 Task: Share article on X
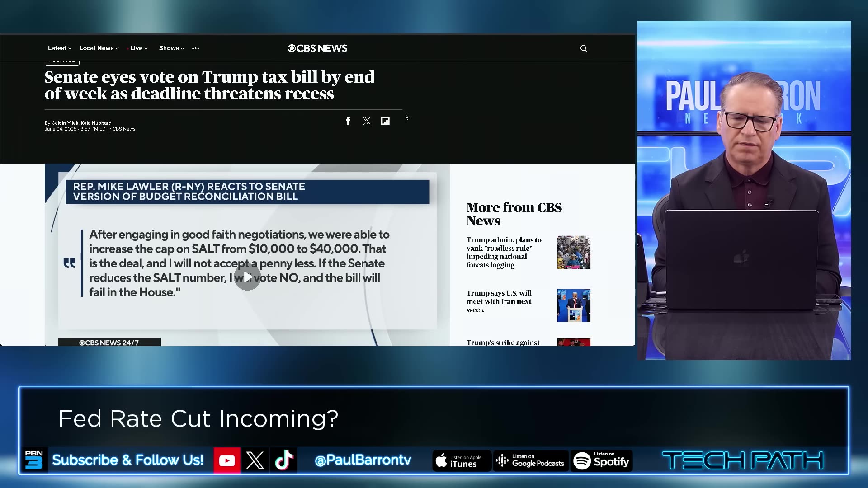click(366, 121)
